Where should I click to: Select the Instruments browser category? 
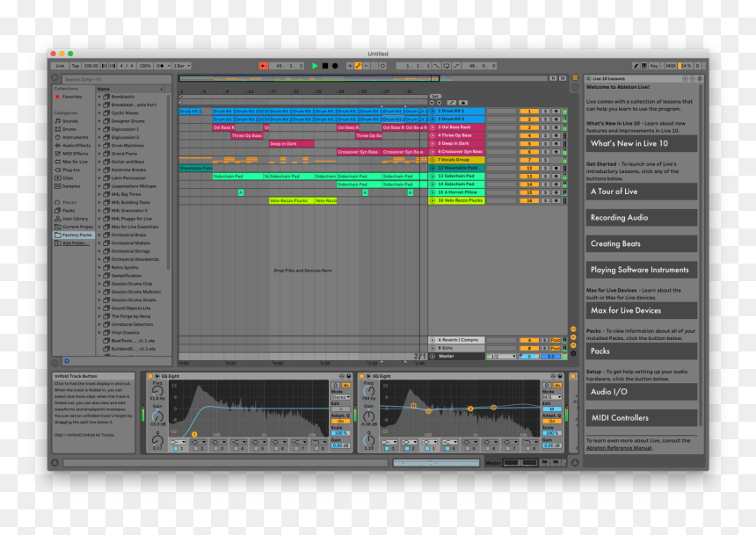coord(72,137)
